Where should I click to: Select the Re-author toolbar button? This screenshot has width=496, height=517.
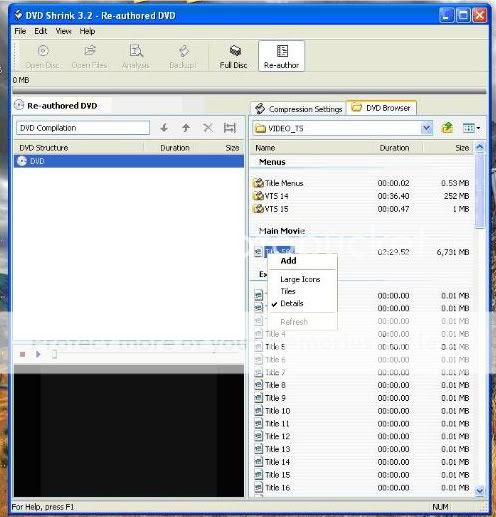[281, 56]
